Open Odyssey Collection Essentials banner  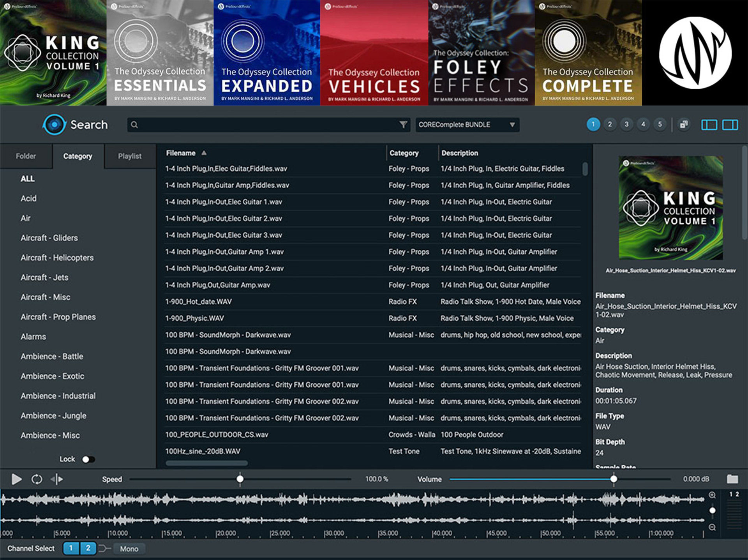point(160,53)
